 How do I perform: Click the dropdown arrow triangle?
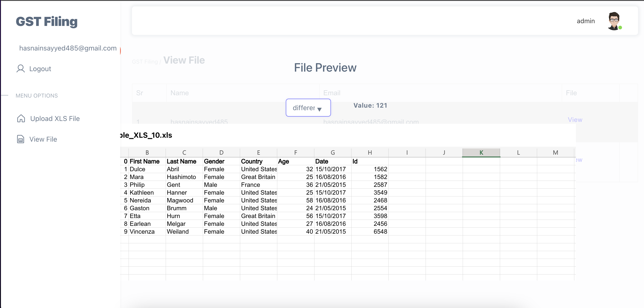pos(319,109)
